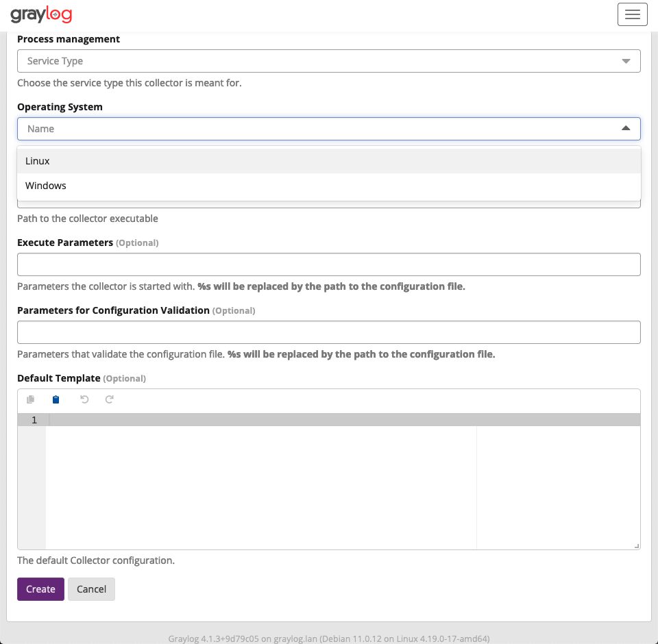This screenshot has width=658, height=644.
Task: Click the paste icon in the template editor
Action: click(56, 399)
